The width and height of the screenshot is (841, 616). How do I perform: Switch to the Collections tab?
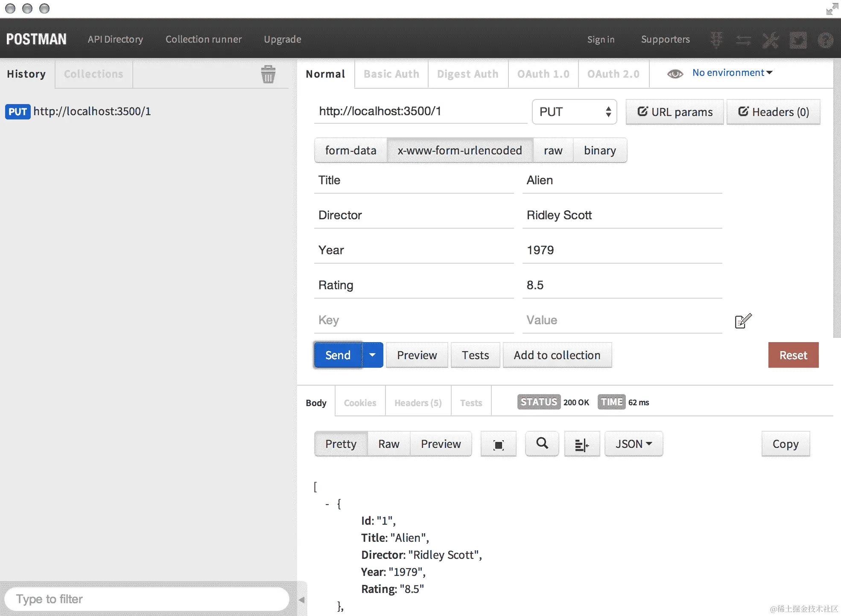tap(93, 74)
